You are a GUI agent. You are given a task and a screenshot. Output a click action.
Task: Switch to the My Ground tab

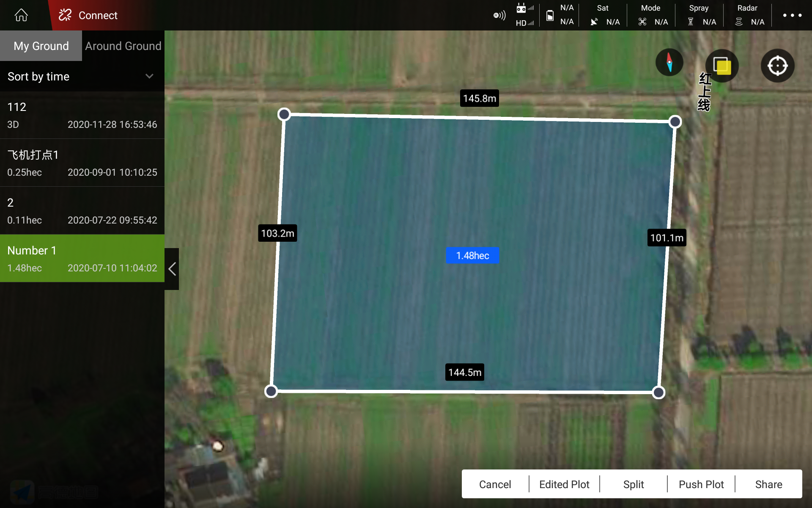41,46
